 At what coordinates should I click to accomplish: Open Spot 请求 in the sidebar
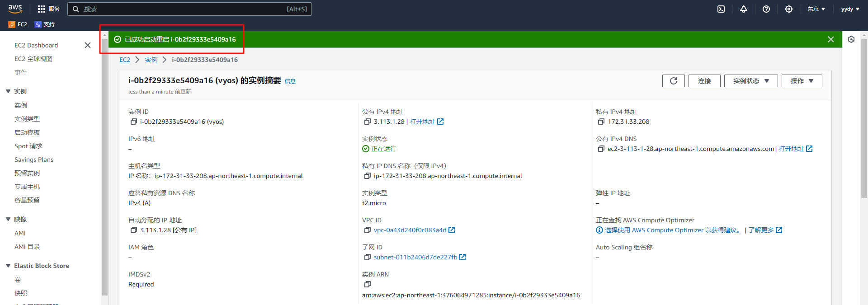28,146
